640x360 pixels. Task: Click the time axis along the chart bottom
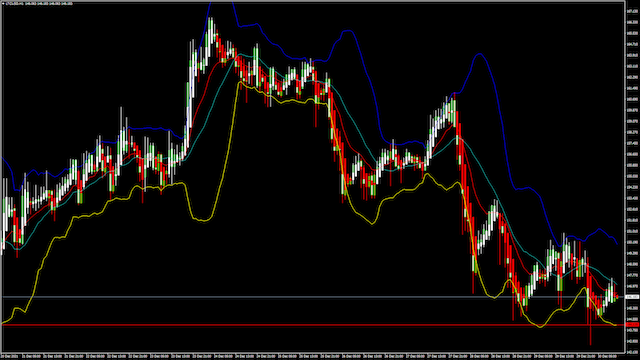click(312, 356)
